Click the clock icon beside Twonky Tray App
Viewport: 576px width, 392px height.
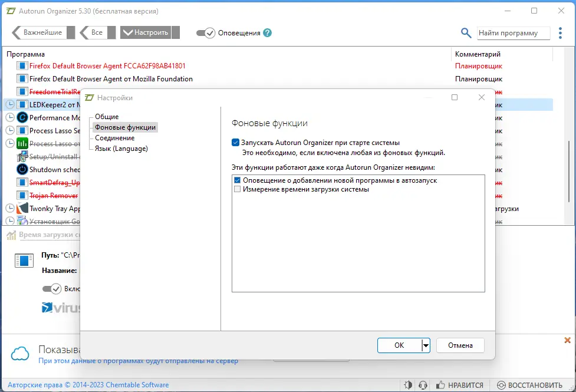tap(10, 208)
